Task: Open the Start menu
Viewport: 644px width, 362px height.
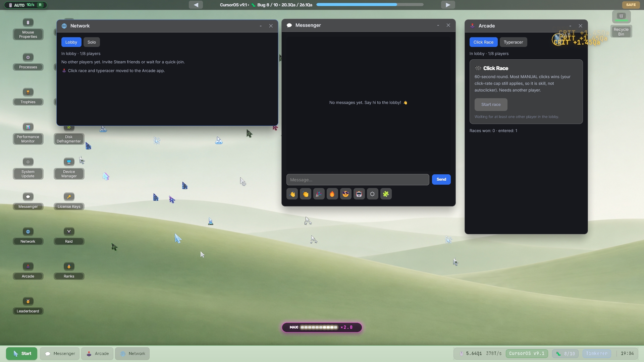Action: click(x=22, y=354)
